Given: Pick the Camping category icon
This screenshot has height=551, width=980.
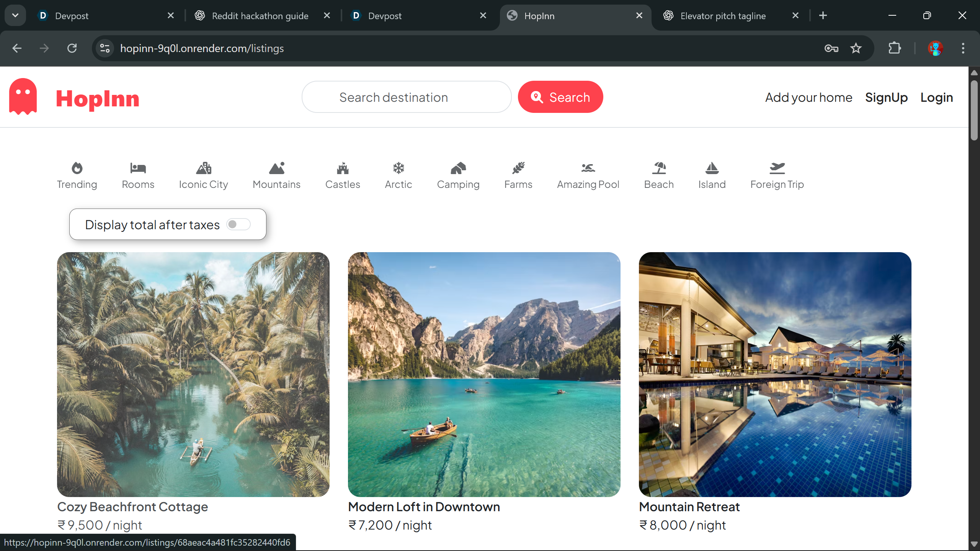Looking at the screenshot, I should (458, 168).
